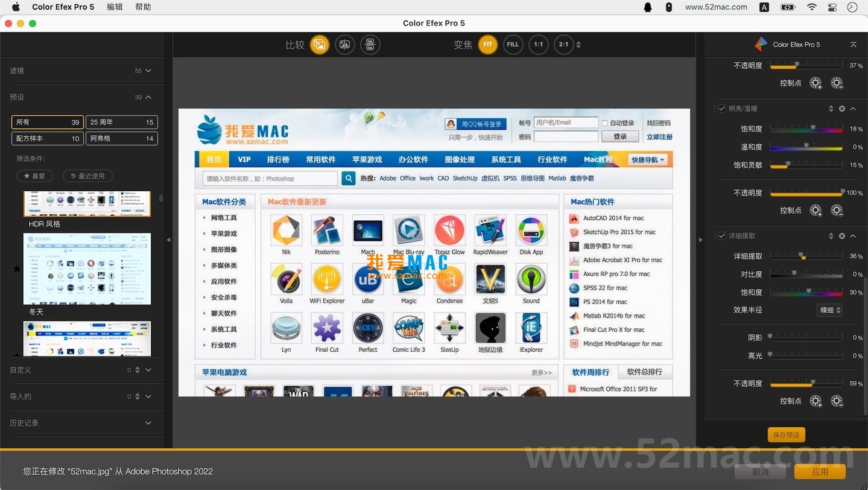Adjust the 温和度 slider

[806, 147]
